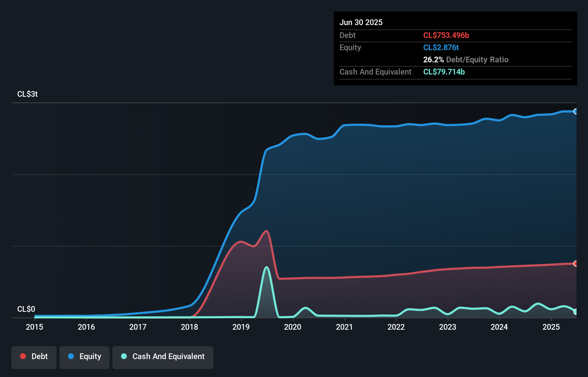
Task: Select the 2015 label on x-axis
Action: click(34, 327)
